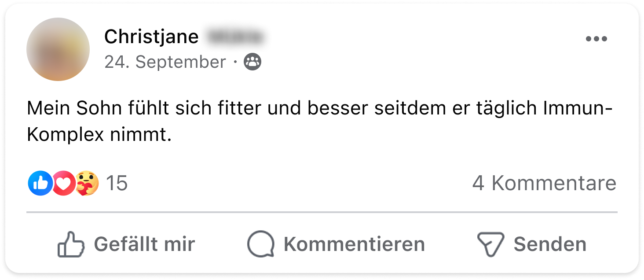The image size is (644, 280).
Task: Click the send icon beside Senden
Action: pyautogui.click(x=490, y=245)
